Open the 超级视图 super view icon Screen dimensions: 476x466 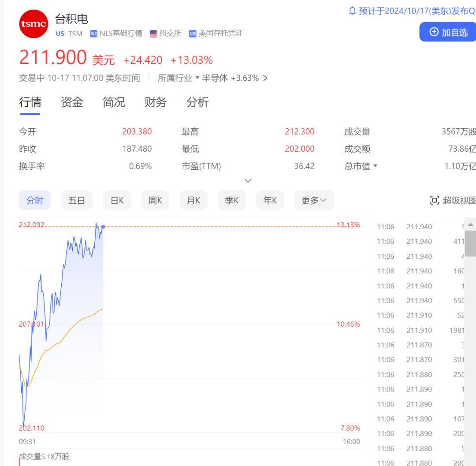pos(435,200)
